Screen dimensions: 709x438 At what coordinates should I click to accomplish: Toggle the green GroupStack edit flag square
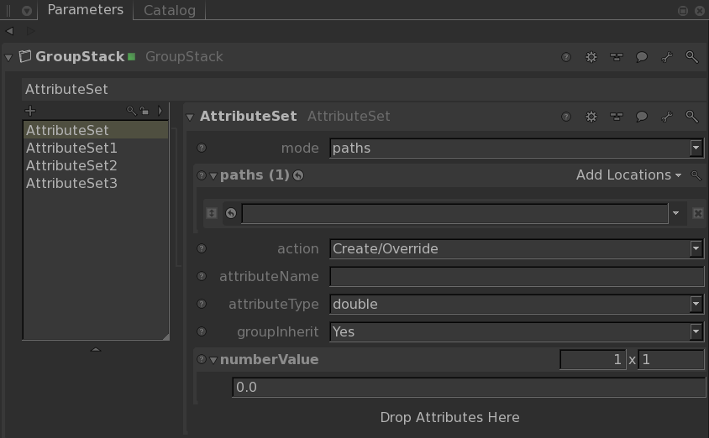pos(131,57)
